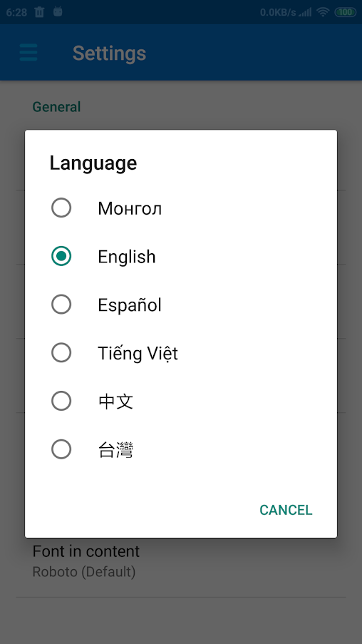Choose the Монгол language label
This screenshot has height=644, width=362.
tap(130, 209)
